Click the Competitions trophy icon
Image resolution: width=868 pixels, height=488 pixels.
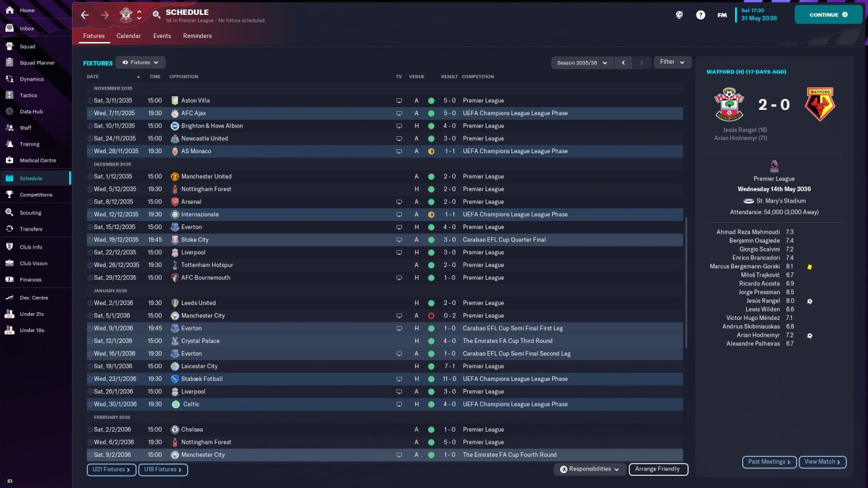click(x=9, y=195)
